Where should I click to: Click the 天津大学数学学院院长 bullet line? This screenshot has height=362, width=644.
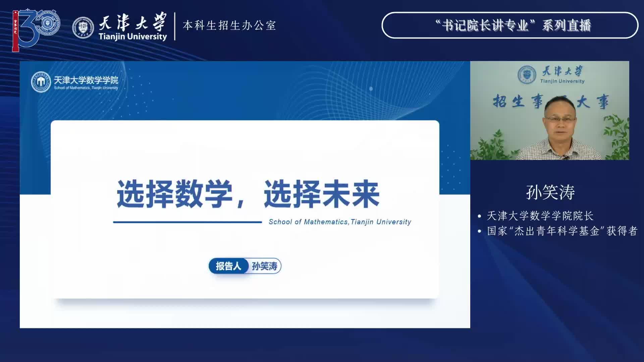pos(540,216)
